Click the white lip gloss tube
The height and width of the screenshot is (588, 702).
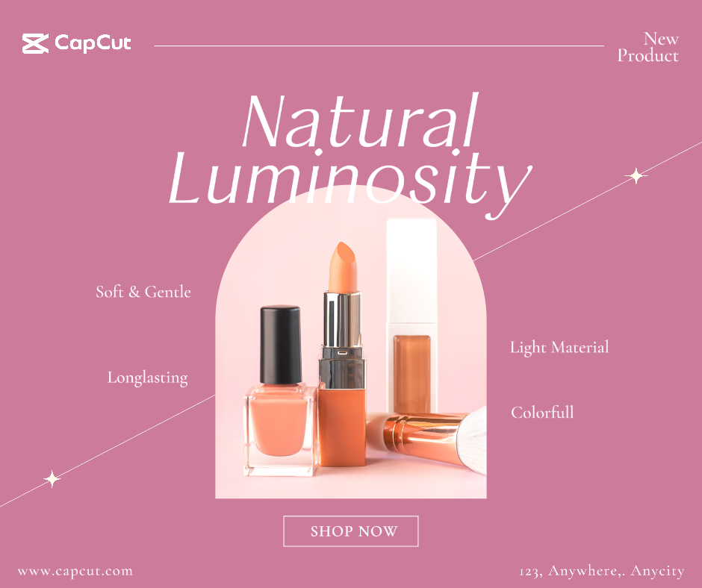[x=412, y=316]
